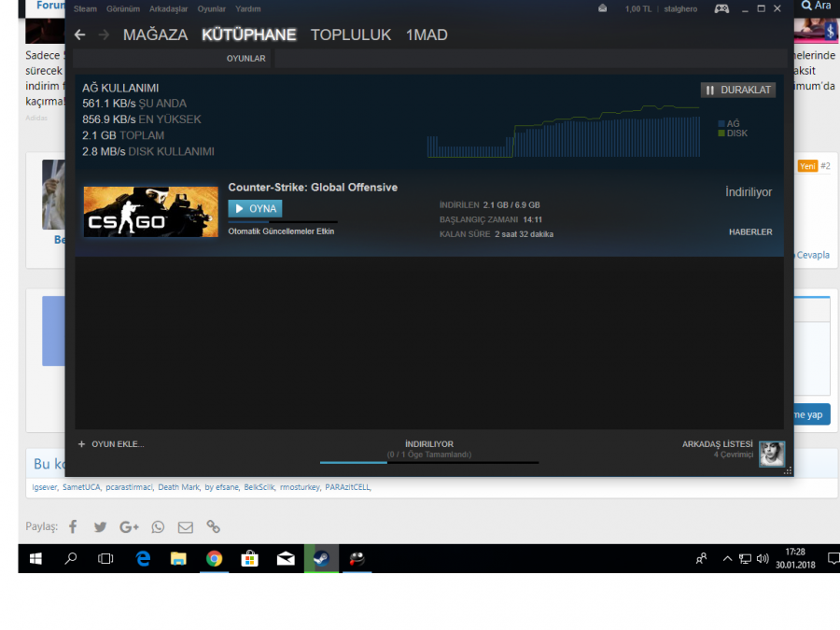The height and width of the screenshot is (630, 840).
Task: Click the Disk green legend swatch
Action: coord(721,133)
